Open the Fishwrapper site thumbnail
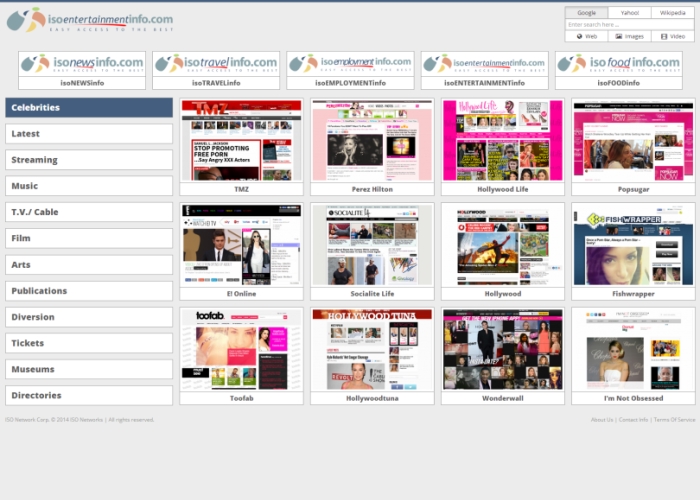 pos(633,245)
